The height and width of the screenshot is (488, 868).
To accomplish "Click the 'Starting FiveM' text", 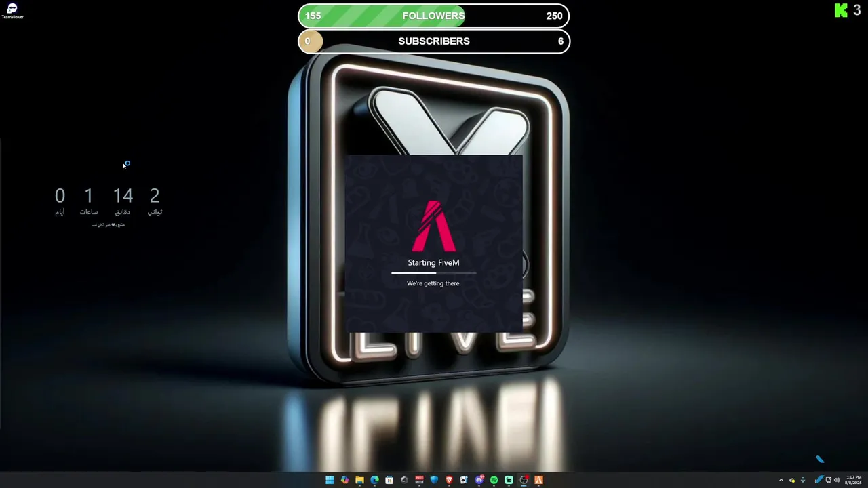I will [x=434, y=263].
